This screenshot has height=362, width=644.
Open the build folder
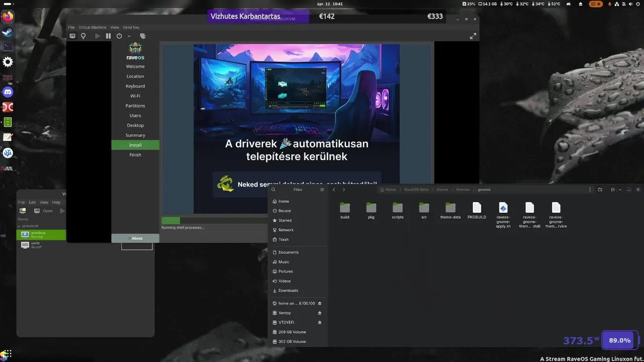(x=345, y=211)
